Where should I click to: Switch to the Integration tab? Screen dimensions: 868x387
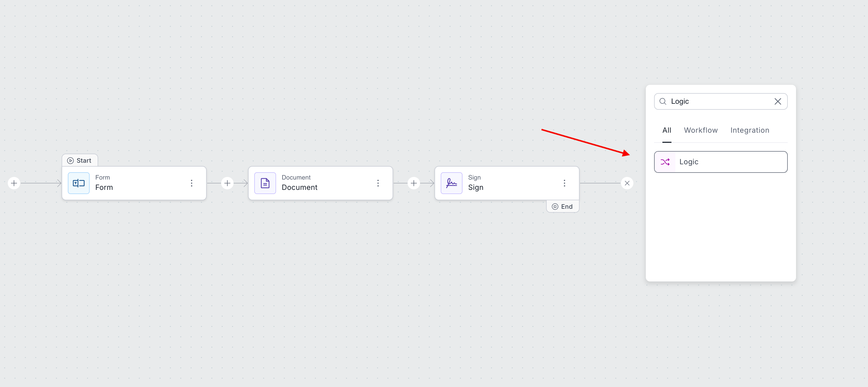pyautogui.click(x=749, y=130)
